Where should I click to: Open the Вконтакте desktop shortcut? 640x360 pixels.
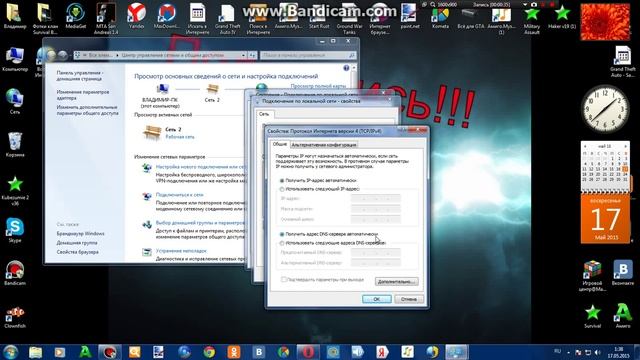point(623,273)
